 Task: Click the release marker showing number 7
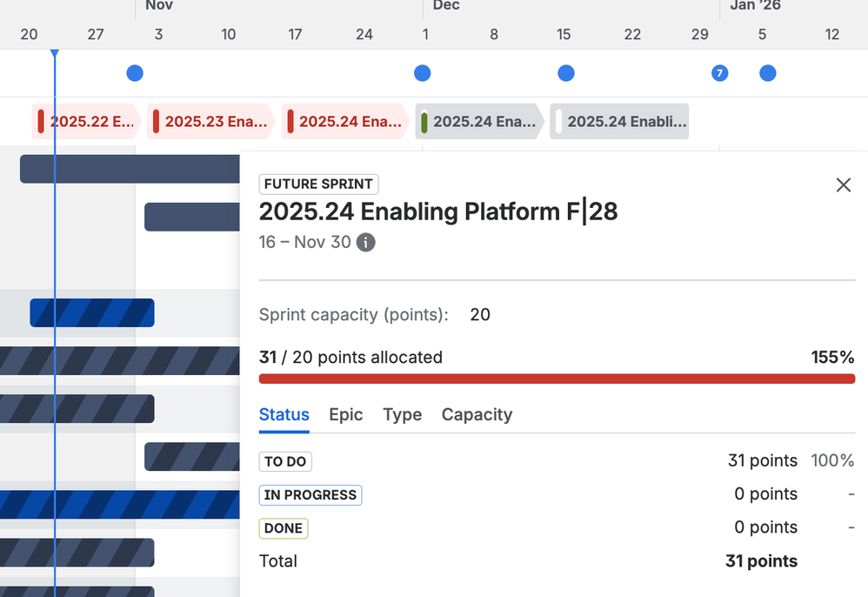pyautogui.click(x=719, y=73)
